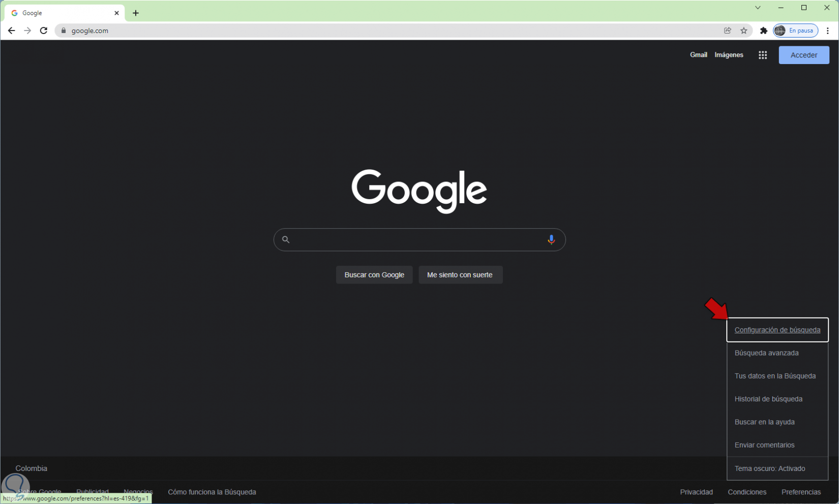
Task: Select Configuración de búsqueda from the menu
Action: click(x=778, y=330)
